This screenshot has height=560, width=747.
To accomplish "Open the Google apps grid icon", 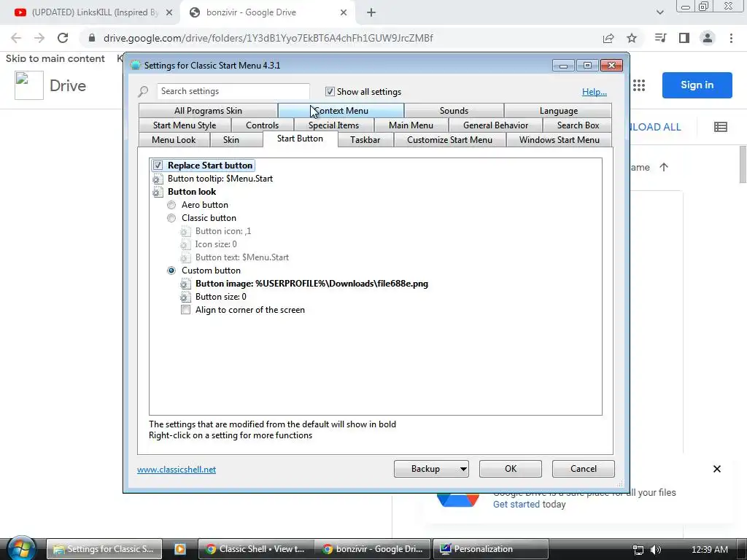I will [639, 85].
